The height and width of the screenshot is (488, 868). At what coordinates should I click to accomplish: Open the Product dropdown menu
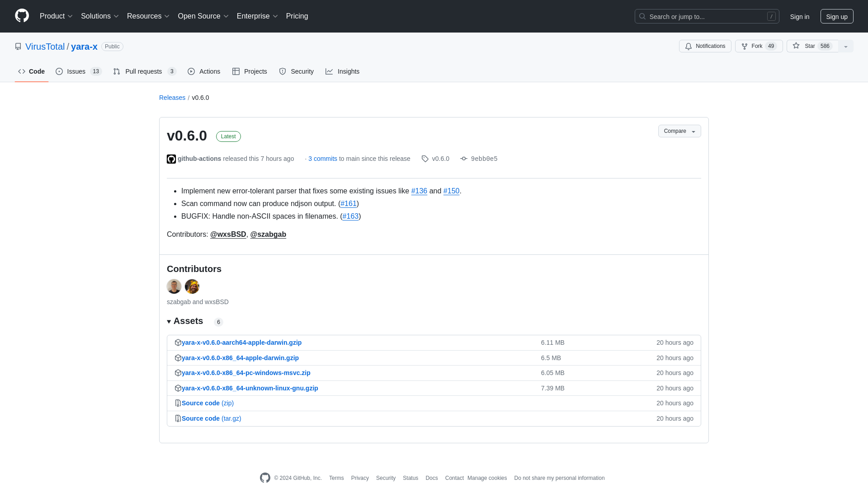click(x=56, y=16)
